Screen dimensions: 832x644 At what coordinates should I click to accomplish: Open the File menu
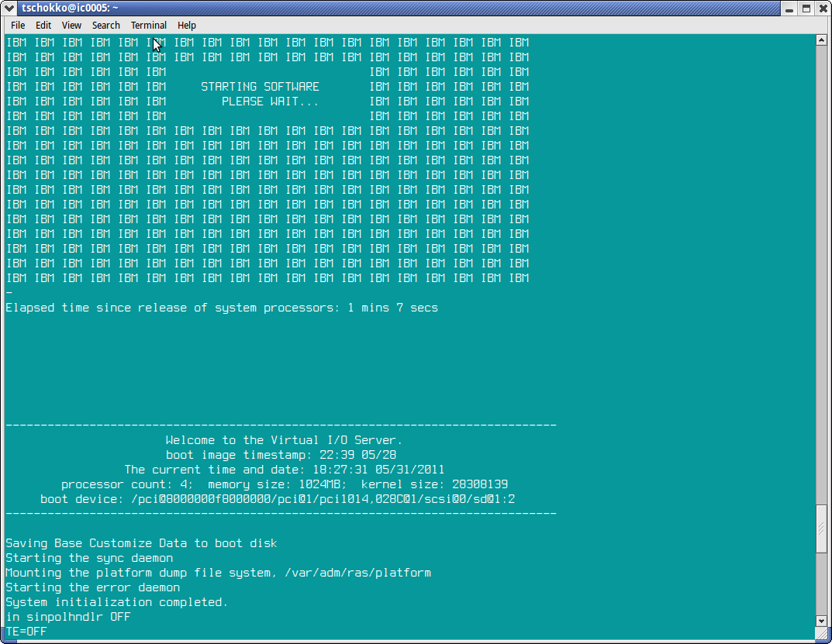[x=18, y=26]
